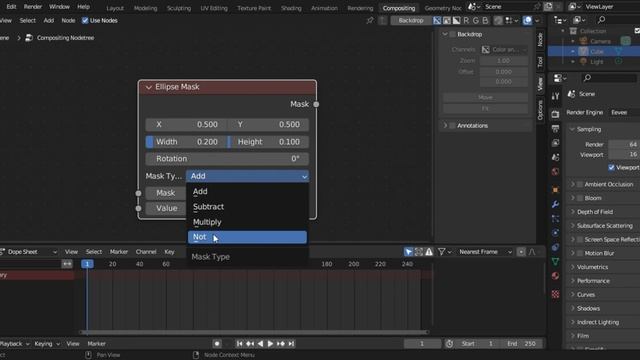The width and height of the screenshot is (640, 360).
Task: Jump to the end frame playback icon
Action: tap(291, 344)
